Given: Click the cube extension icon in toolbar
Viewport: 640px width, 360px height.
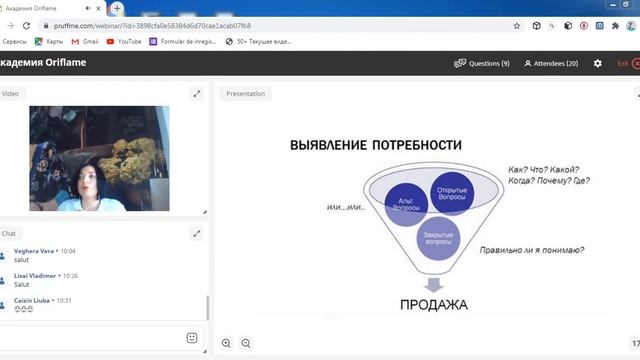Looking at the screenshot, I should [536, 26].
